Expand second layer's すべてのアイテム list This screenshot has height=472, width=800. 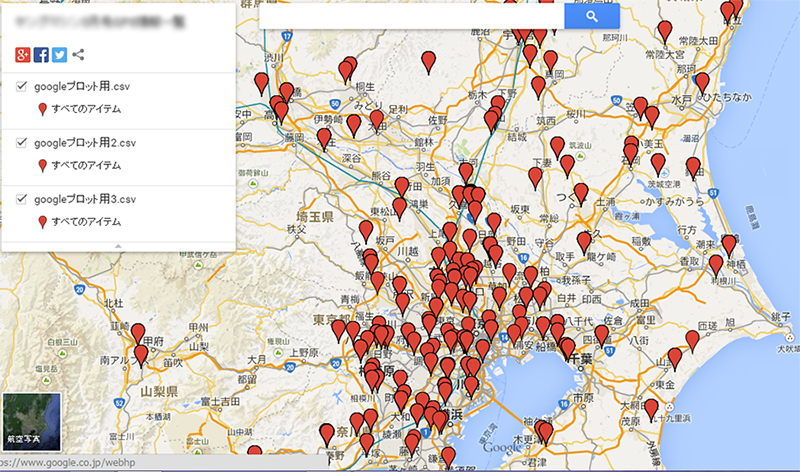(86, 165)
